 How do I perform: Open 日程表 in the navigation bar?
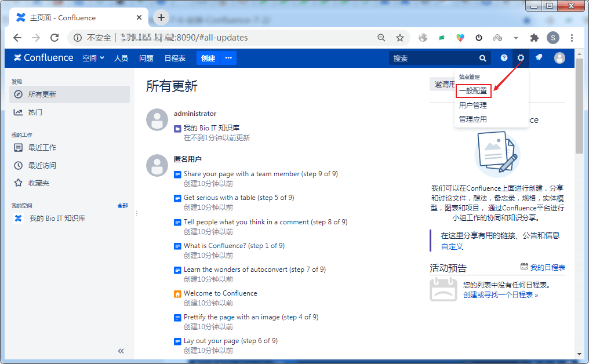coord(174,58)
